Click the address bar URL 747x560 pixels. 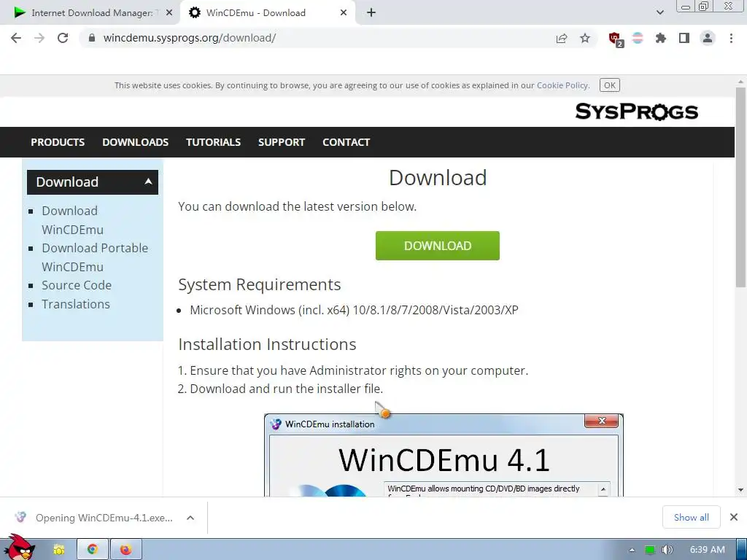click(189, 38)
